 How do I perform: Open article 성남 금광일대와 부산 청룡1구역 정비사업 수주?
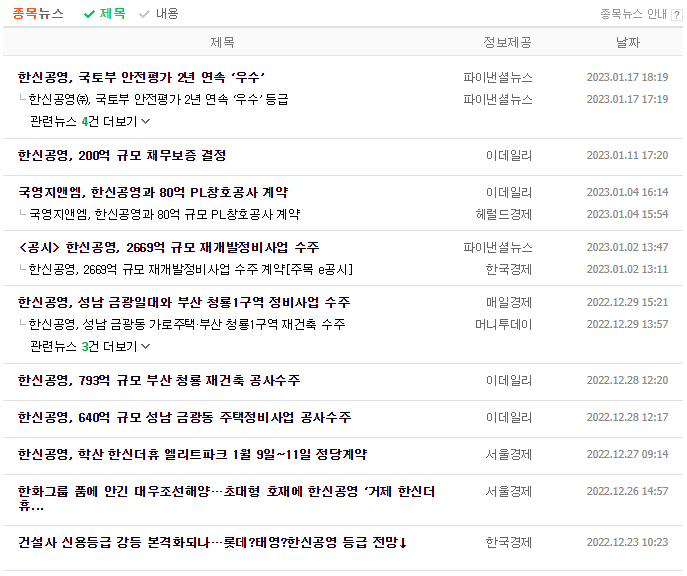pyautogui.click(x=184, y=302)
